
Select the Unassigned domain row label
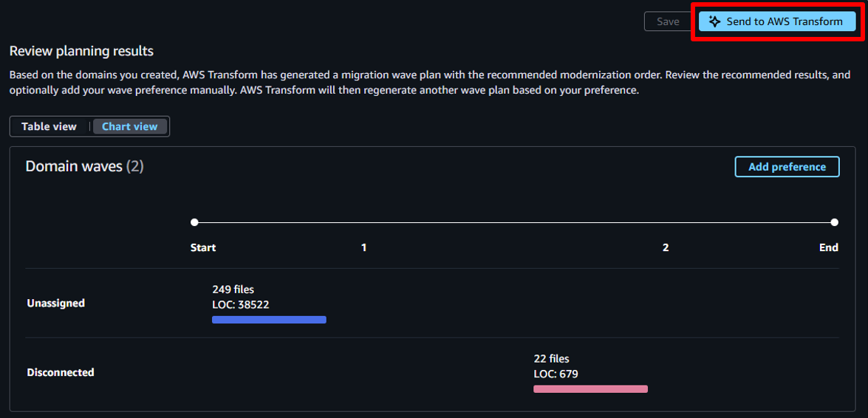point(56,303)
